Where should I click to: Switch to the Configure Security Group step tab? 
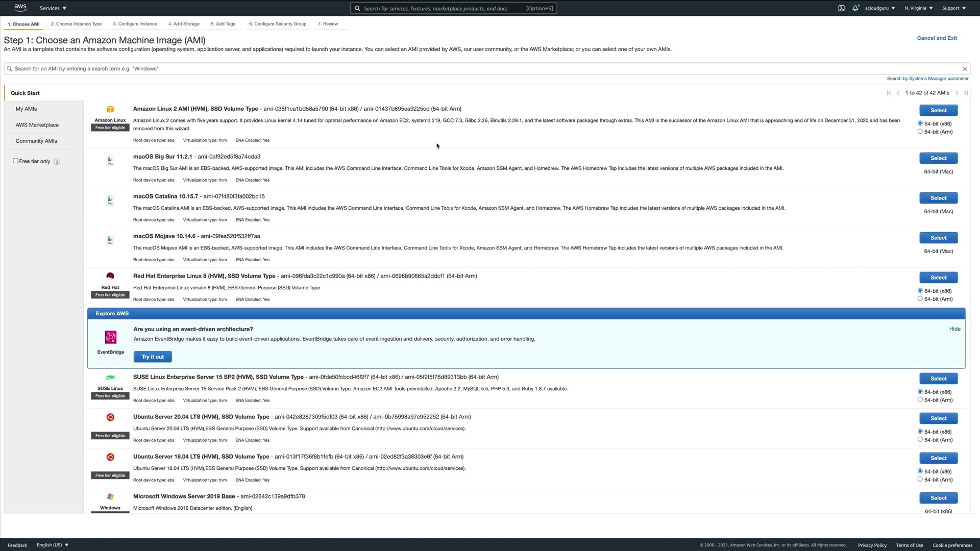point(278,24)
